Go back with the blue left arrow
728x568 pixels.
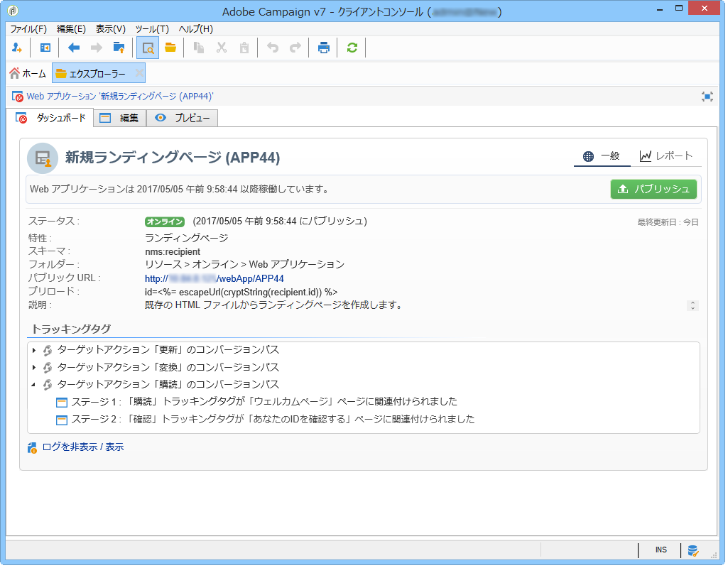pyautogui.click(x=74, y=48)
